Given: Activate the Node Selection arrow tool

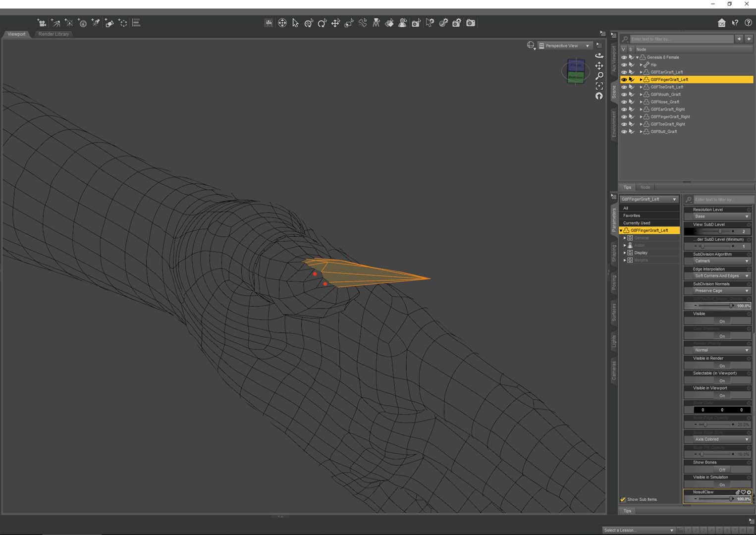Looking at the screenshot, I should coord(295,23).
